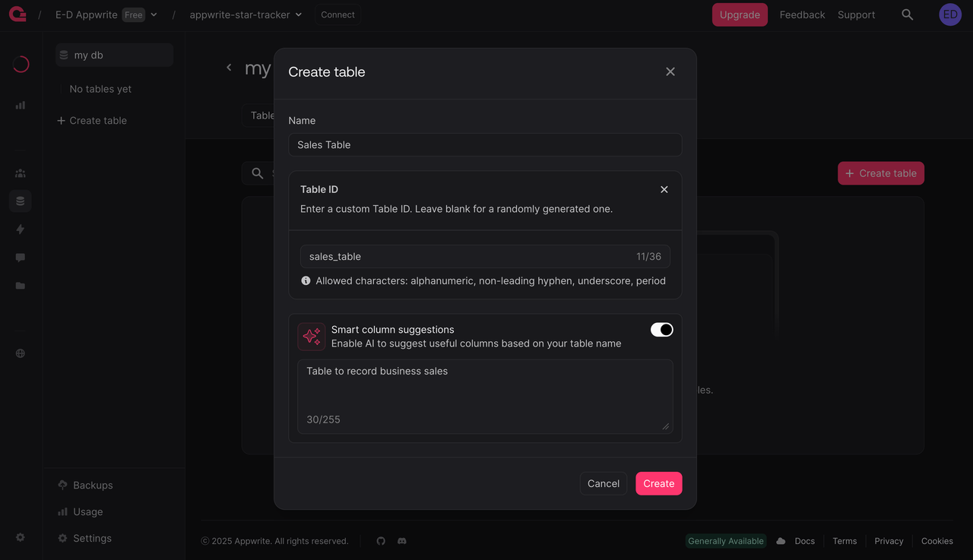Click the Upgrade button
This screenshot has width=973, height=560.
tap(739, 14)
